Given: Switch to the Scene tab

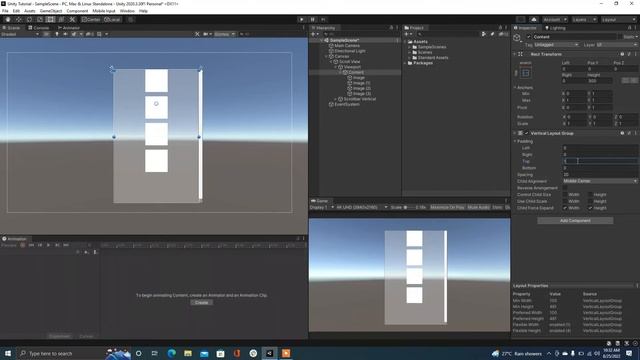Looking at the screenshot, I should click(x=11, y=28).
